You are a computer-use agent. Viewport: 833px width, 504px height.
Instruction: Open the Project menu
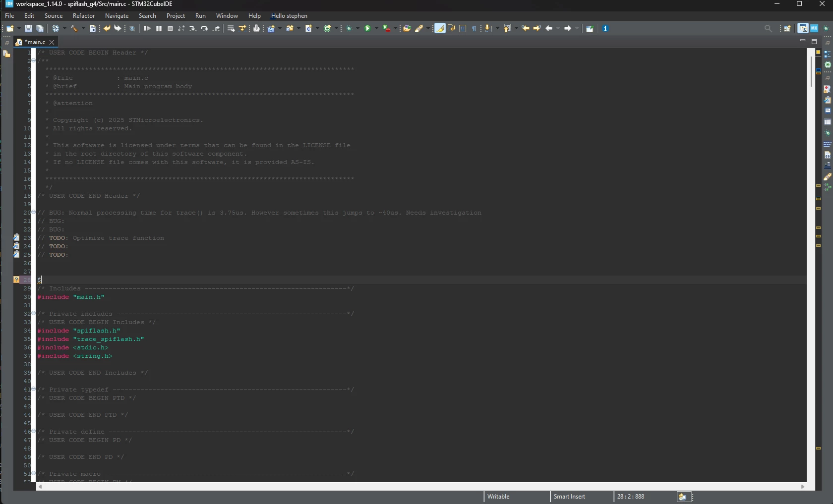click(x=176, y=16)
